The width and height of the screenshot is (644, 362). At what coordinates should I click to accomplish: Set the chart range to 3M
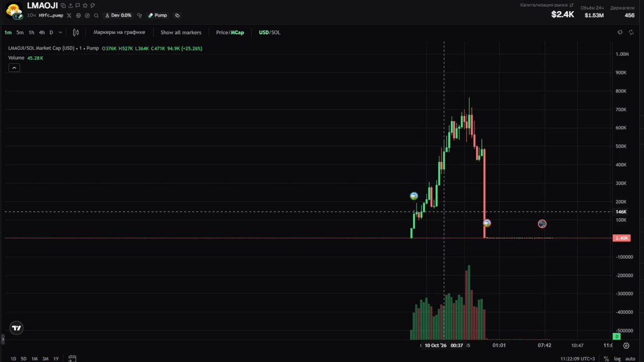click(46, 358)
